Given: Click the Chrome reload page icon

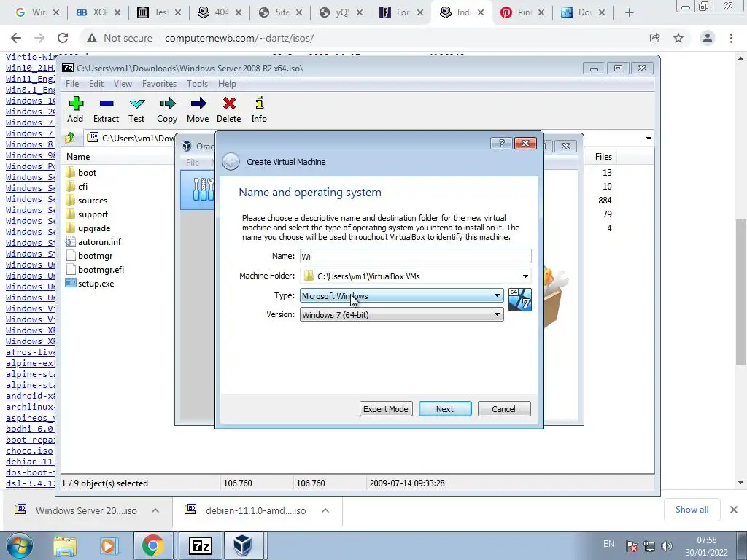Looking at the screenshot, I should pos(63,38).
